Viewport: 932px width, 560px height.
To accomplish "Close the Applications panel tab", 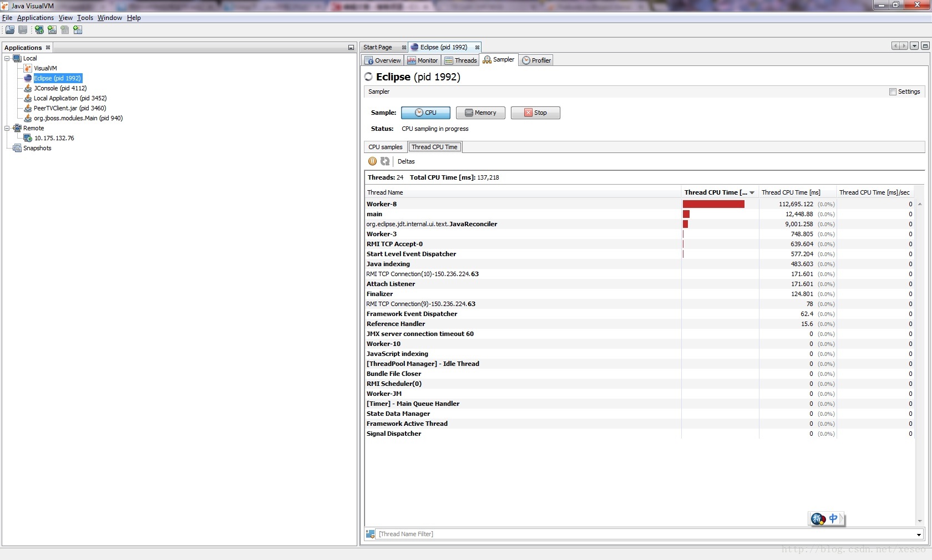I will 48,48.
